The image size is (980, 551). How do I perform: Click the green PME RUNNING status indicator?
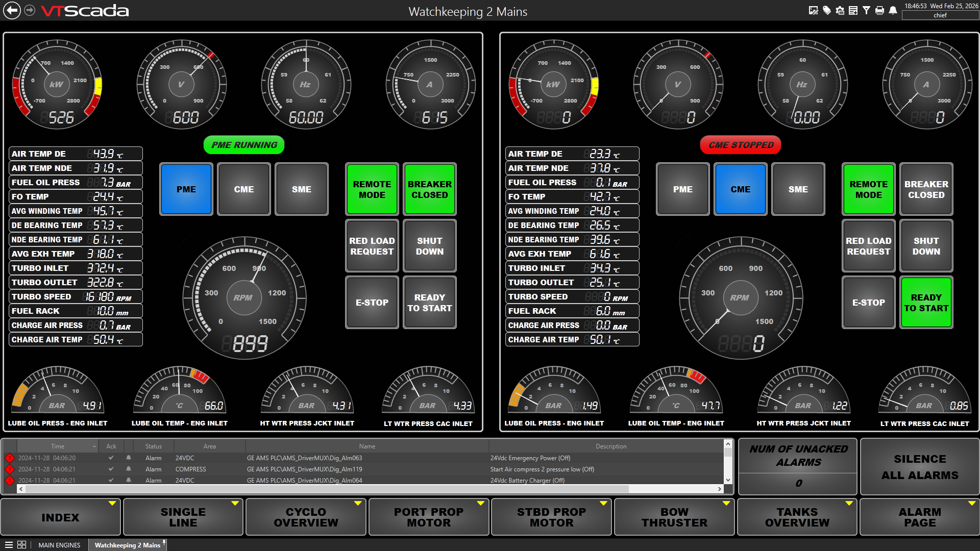pyautogui.click(x=244, y=145)
